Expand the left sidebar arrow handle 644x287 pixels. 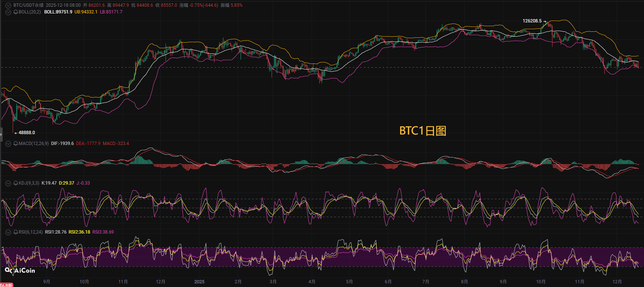point(1,134)
